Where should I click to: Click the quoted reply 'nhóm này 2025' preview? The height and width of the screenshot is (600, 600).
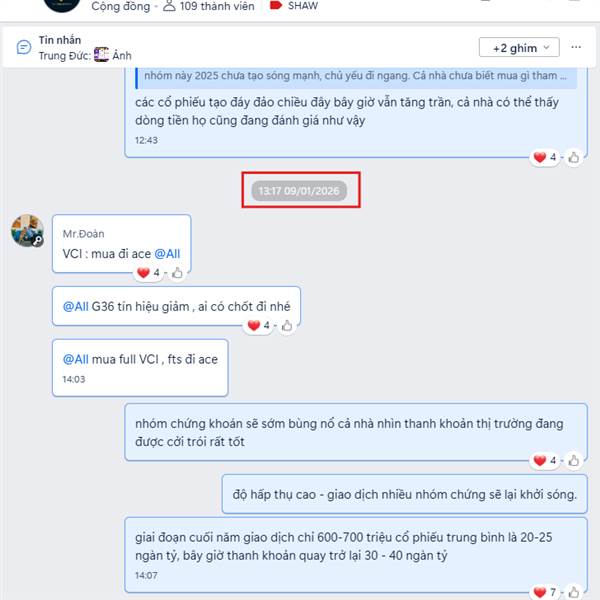coord(356,76)
